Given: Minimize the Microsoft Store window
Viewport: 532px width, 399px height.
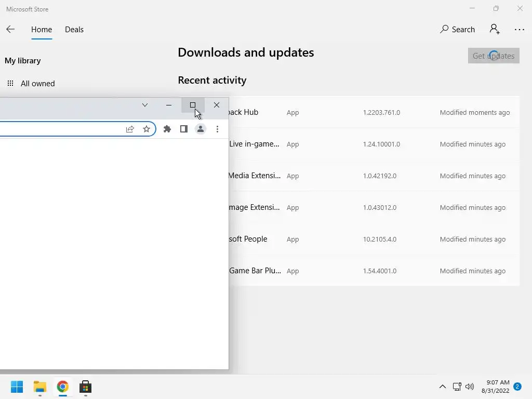Looking at the screenshot, I should (472, 8).
